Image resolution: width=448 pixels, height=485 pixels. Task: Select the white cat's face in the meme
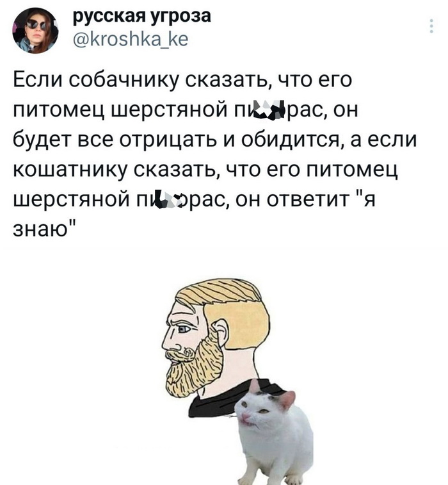[x=258, y=409]
